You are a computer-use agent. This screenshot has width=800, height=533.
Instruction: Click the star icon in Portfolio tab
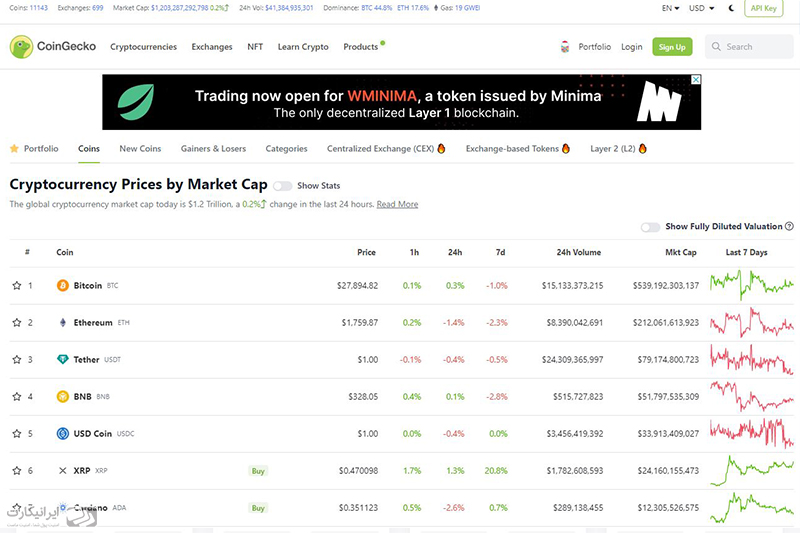[14, 148]
